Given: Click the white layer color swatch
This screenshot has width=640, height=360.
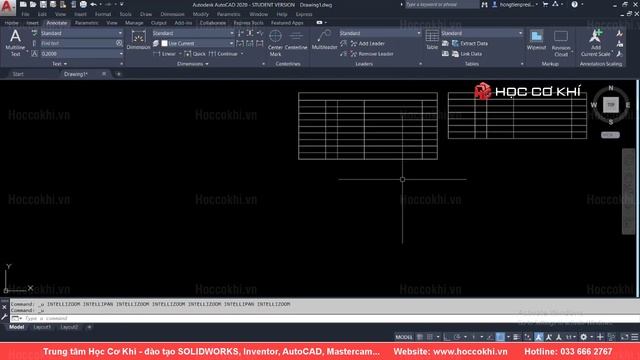Looking at the screenshot, I should (x=164, y=43).
